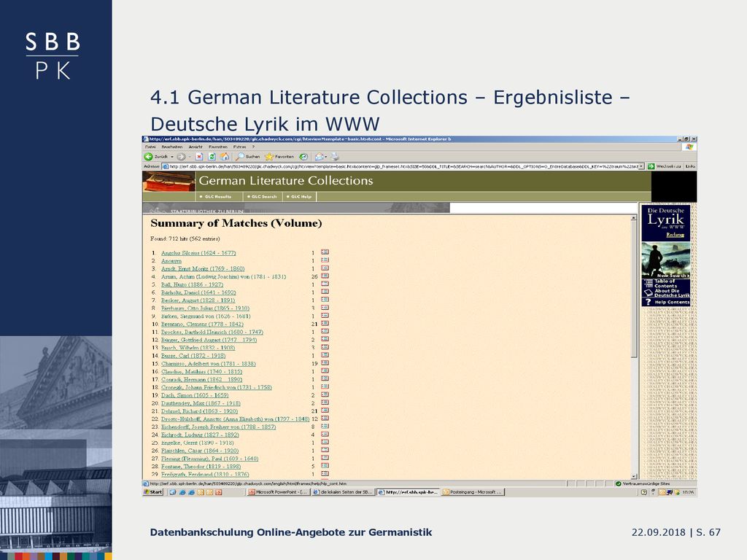Click the hits icon beside Eichendorff

click(325, 426)
